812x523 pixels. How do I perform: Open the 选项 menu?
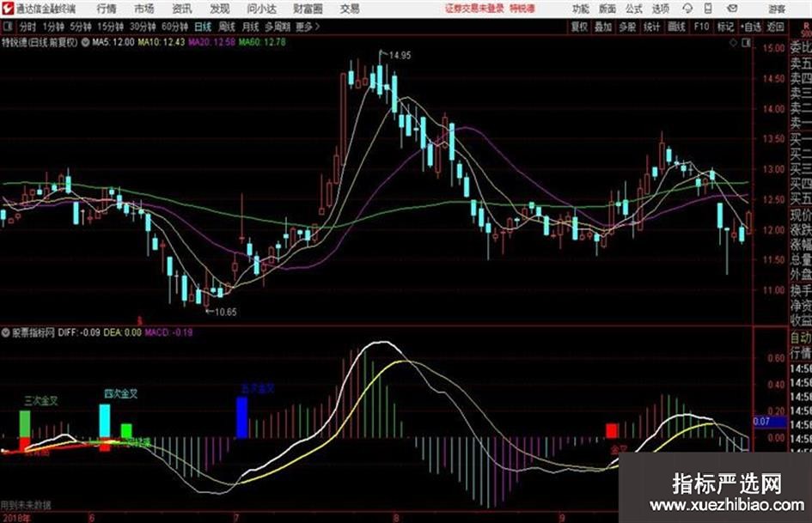click(661, 9)
